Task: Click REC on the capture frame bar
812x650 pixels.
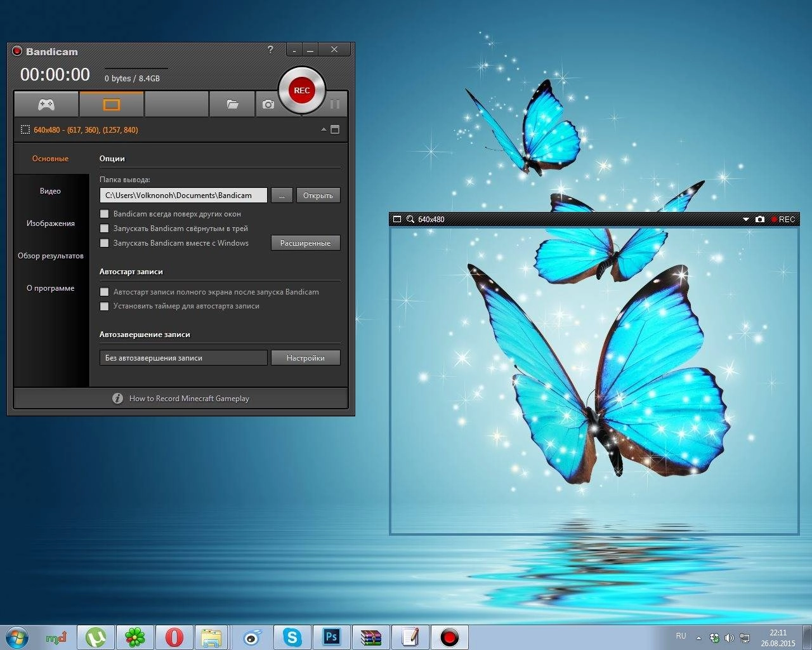Action: 783,219
